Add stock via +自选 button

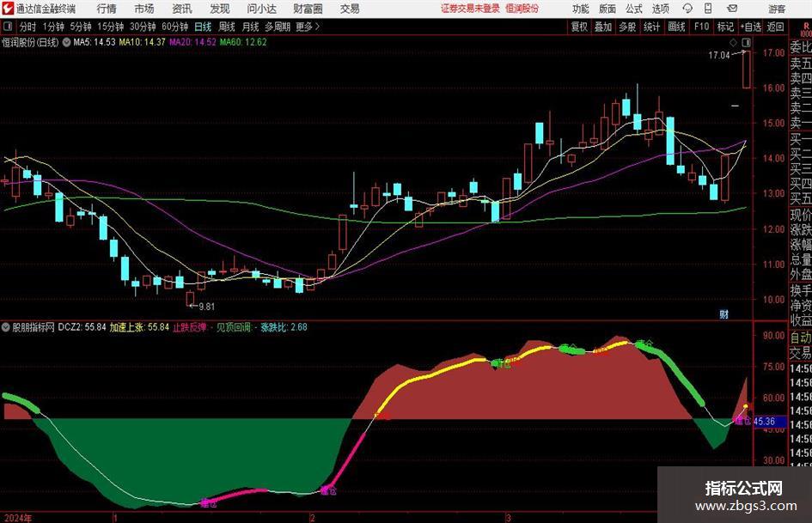pos(750,27)
